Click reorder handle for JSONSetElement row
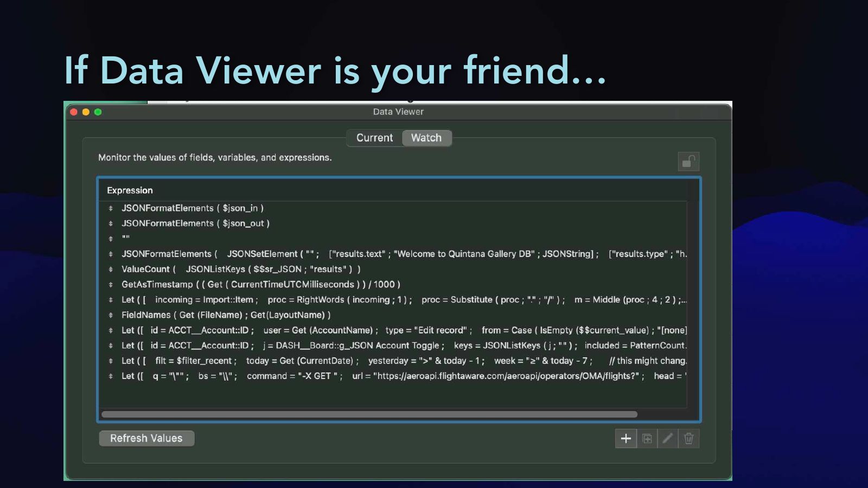This screenshot has height=488, width=868. (x=111, y=254)
